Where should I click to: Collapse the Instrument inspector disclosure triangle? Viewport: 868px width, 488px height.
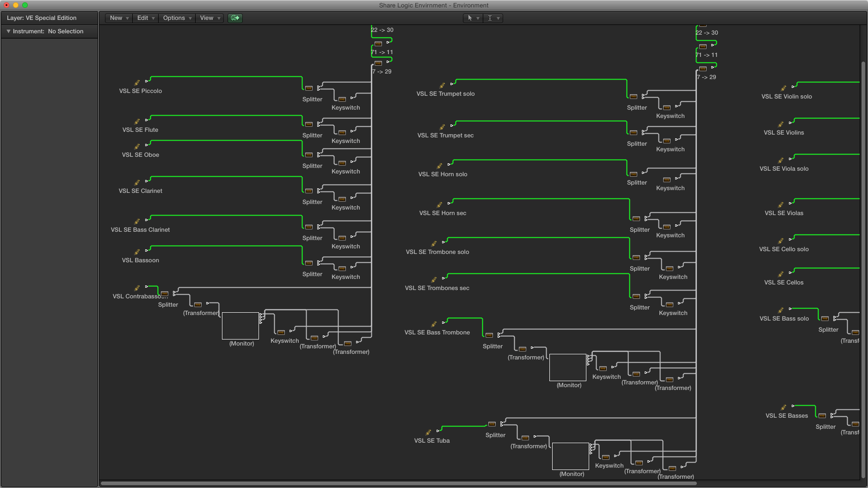pyautogui.click(x=8, y=31)
